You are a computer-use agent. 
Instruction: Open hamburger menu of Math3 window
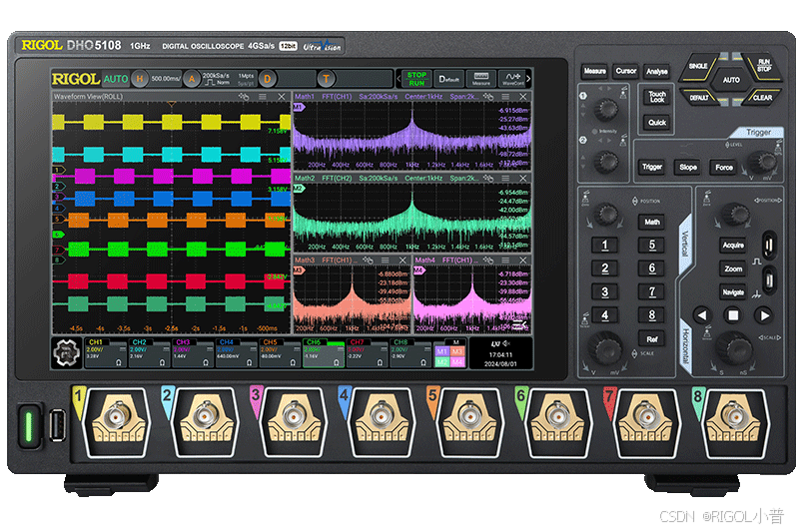[x=386, y=261]
